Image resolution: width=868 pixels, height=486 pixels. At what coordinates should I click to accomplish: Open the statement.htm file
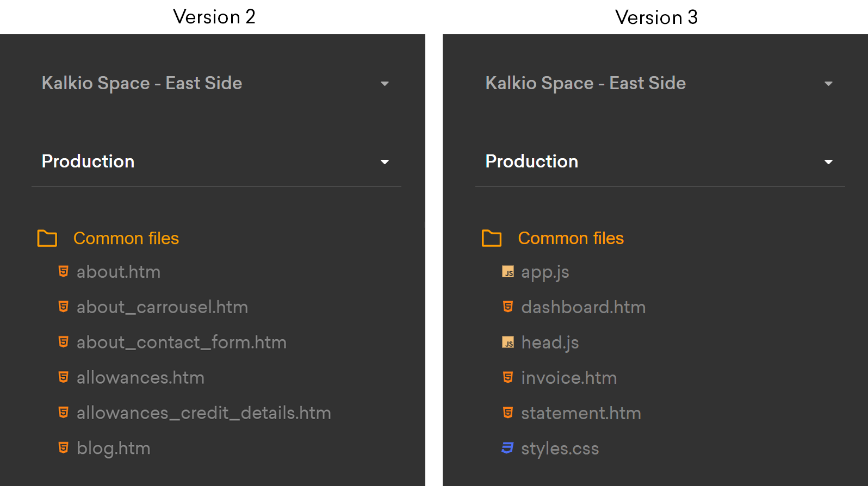click(581, 413)
